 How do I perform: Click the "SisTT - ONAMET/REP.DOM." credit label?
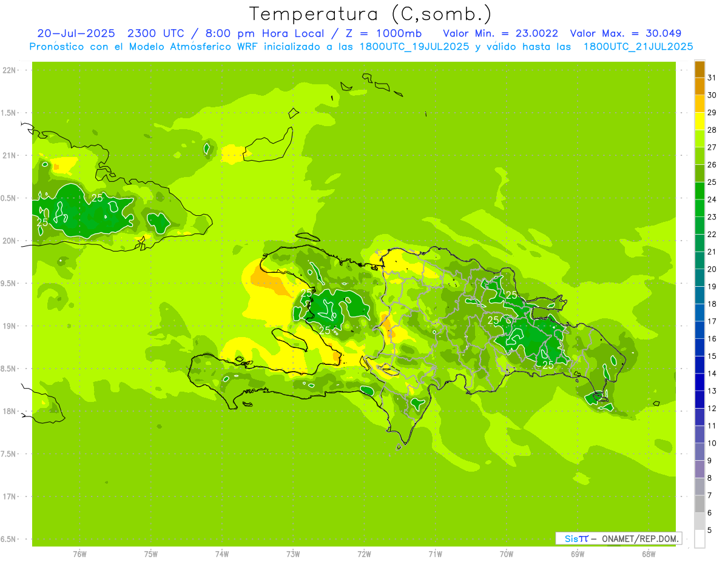(x=618, y=538)
